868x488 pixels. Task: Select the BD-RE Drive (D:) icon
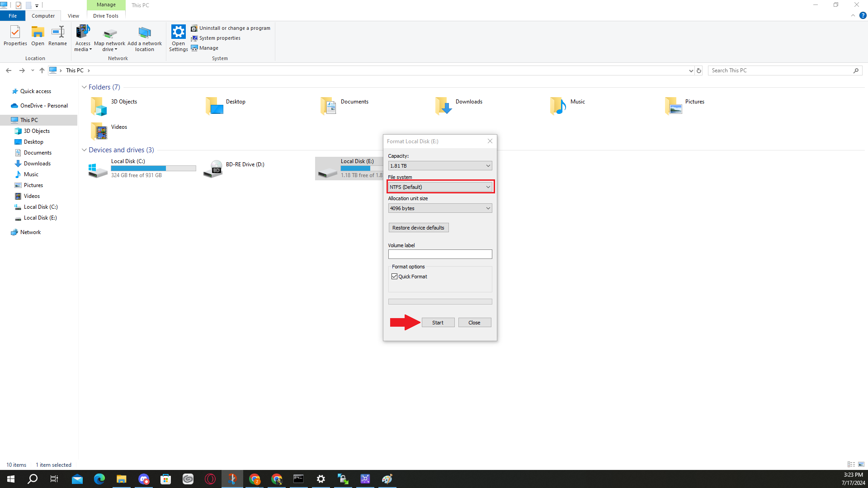click(213, 169)
